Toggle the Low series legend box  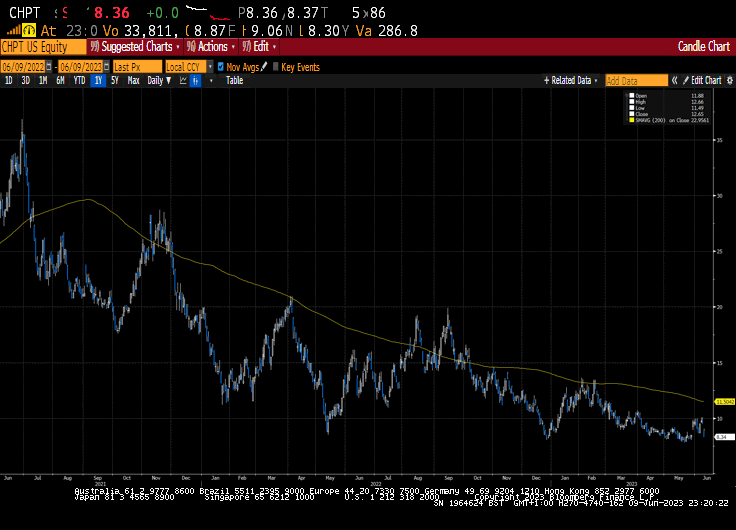tap(632, 108)
